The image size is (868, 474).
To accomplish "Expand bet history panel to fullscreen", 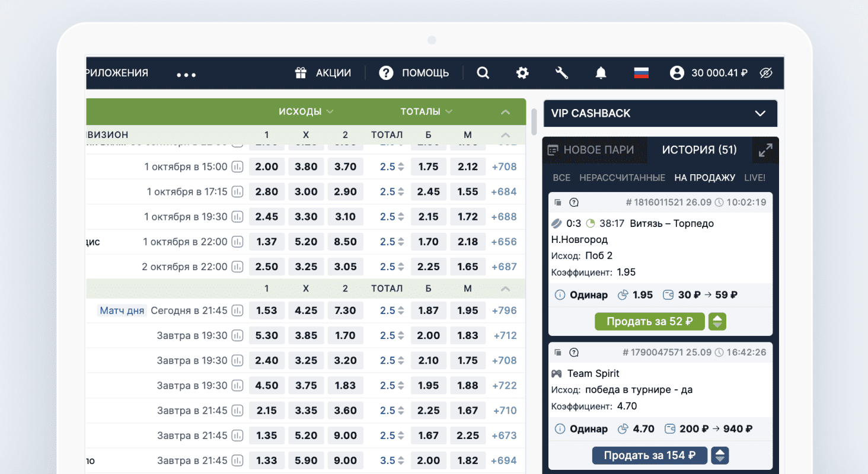I will pyautogui.click(x=765, y=150).
